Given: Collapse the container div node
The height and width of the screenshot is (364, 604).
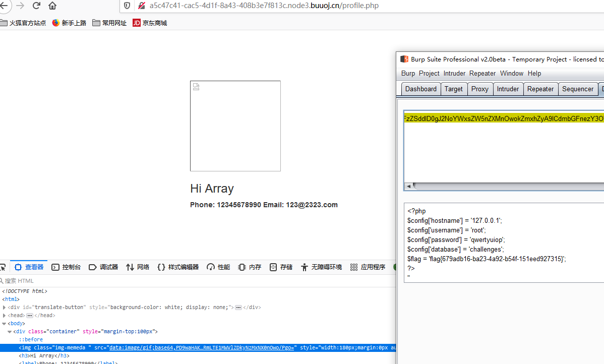Looking at the screenshot, I should (10, 332).
